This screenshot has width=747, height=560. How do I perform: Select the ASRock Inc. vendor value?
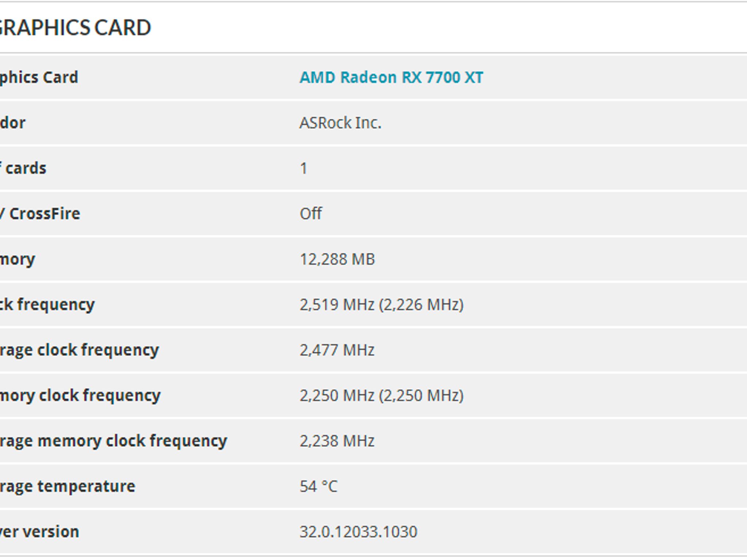340,122
